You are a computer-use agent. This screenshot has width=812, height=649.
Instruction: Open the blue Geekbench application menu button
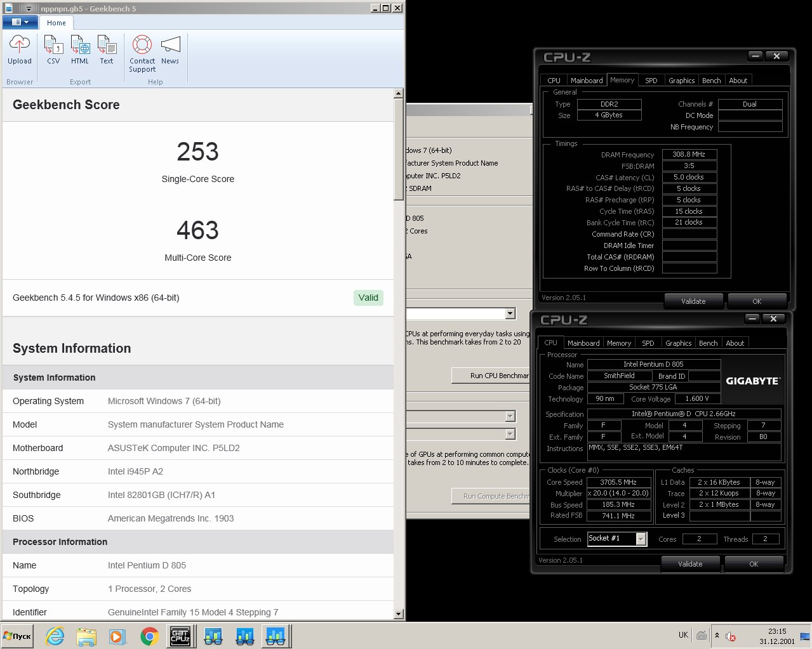coord(20,22)
